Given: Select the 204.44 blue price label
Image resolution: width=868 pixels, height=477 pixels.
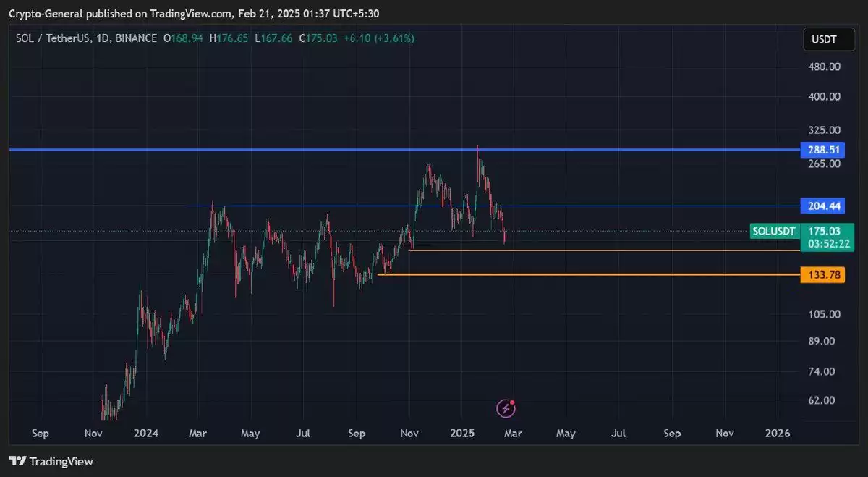Looking at the screenshot, I should (x=822, y=206).
